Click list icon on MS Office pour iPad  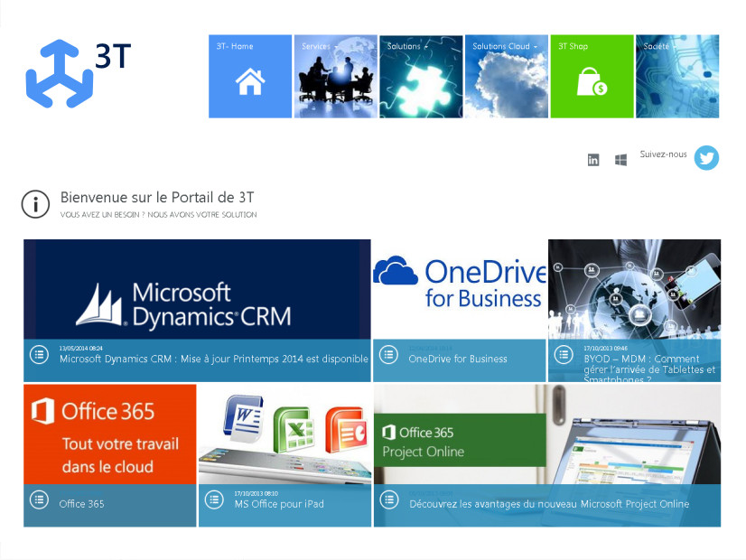(214, 499)
